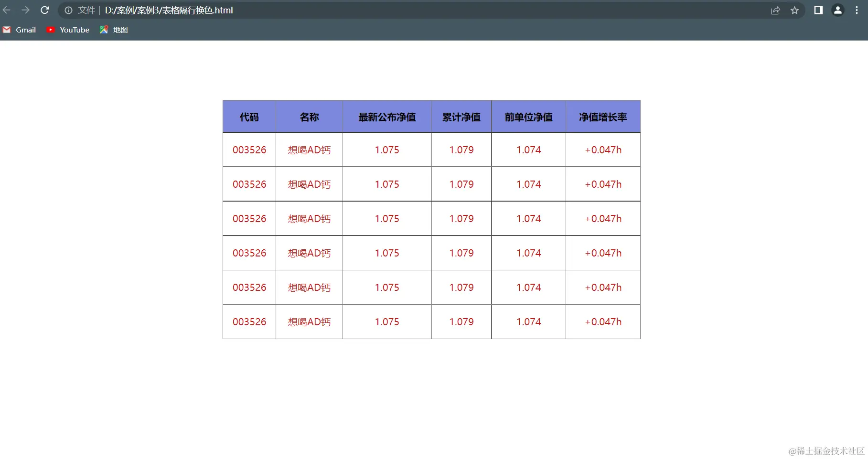Click +0.047h in the last data row

603,322
